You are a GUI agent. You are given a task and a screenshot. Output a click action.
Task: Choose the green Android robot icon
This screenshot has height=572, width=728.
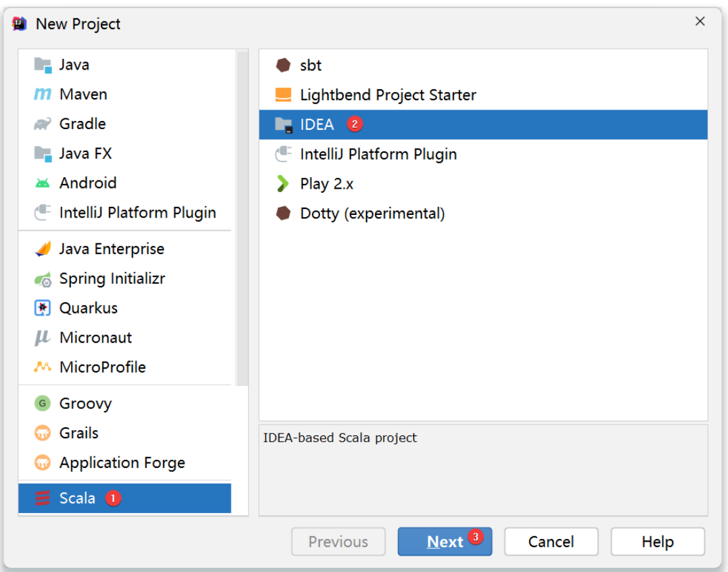pyautogui.click(x=43, y=183)
